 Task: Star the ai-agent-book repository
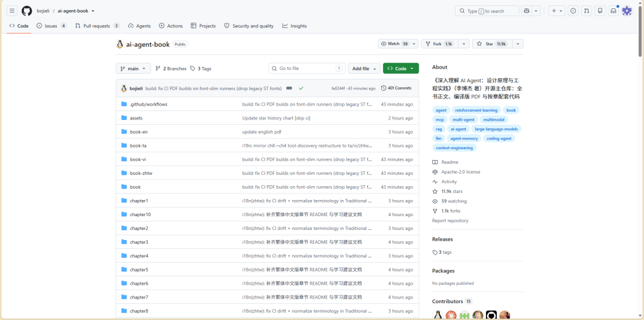pos(491,44)
